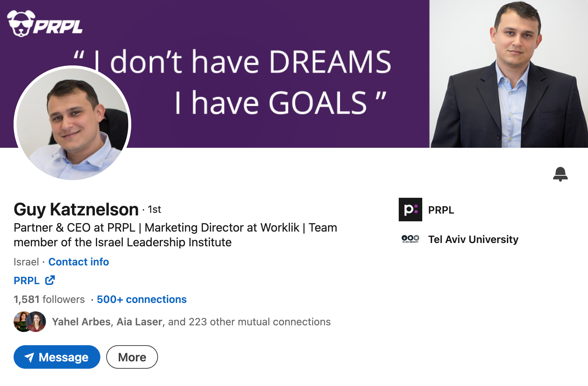Click the paper plane icon in Message button
The width and height of the screenshot is (588, 386).
[29, 357]
